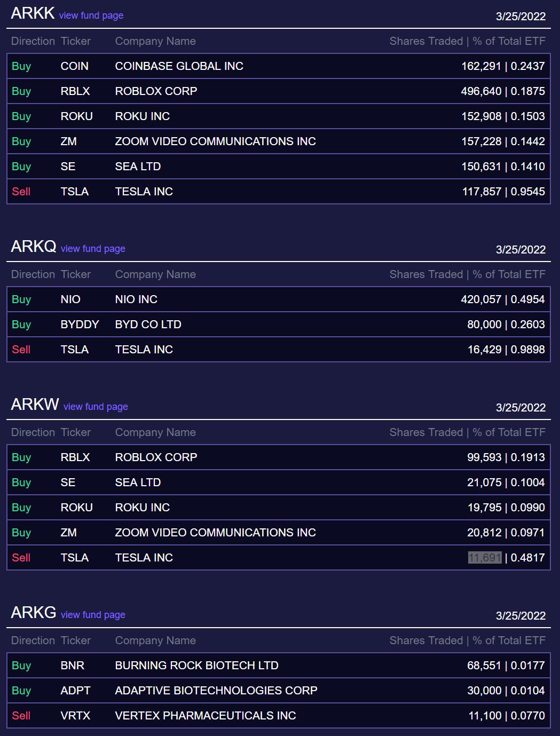
Task: Click the ADPT ticker symbol
Action: [75, 691]
